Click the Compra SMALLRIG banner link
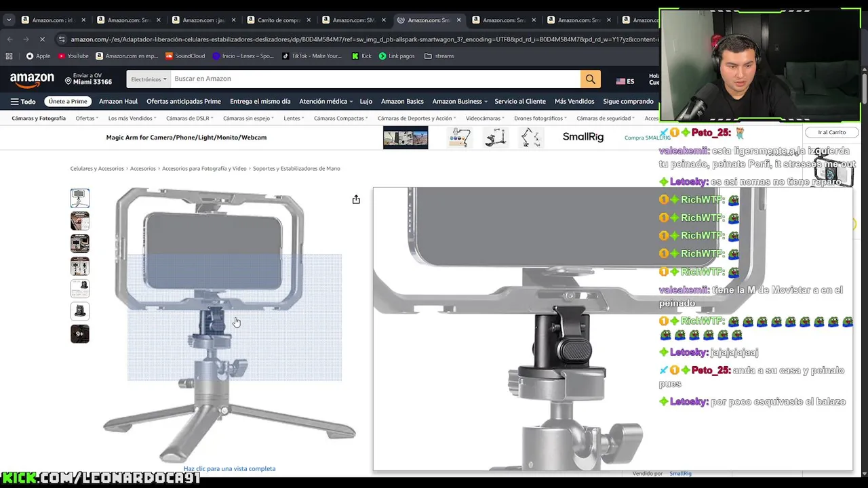 (x=647, y=138)
